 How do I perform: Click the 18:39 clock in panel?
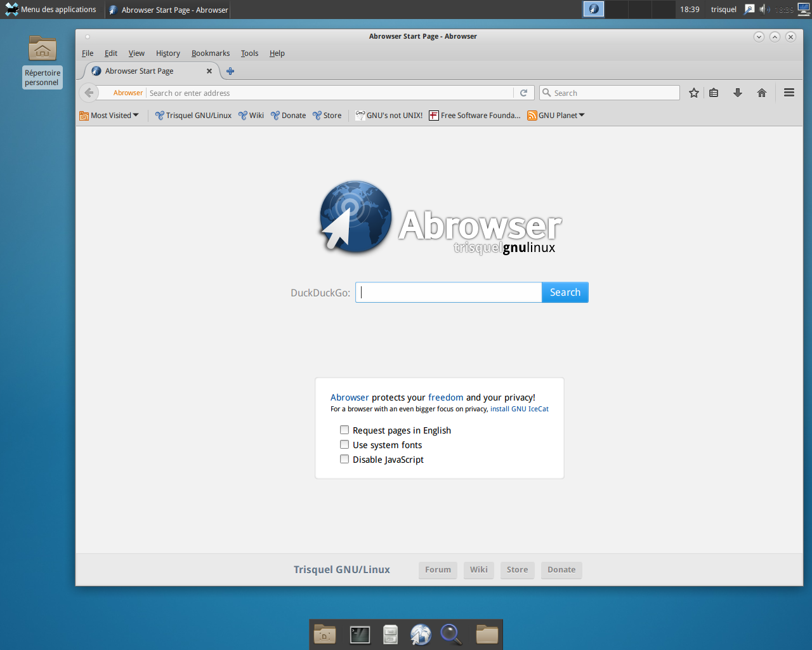click(x=690, y=10)
